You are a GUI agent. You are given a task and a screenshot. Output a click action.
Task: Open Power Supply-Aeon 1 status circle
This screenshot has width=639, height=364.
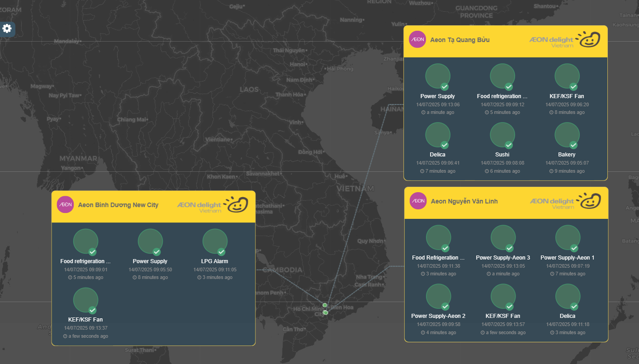click(x=568, y=237)
